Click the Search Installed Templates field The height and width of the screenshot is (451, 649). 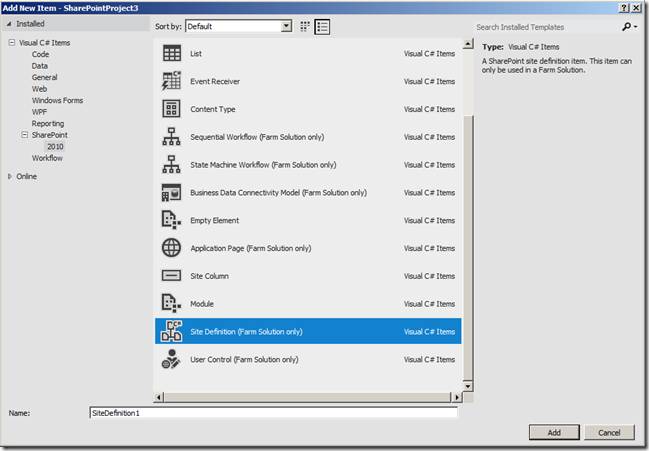click(x=546, y=27)
